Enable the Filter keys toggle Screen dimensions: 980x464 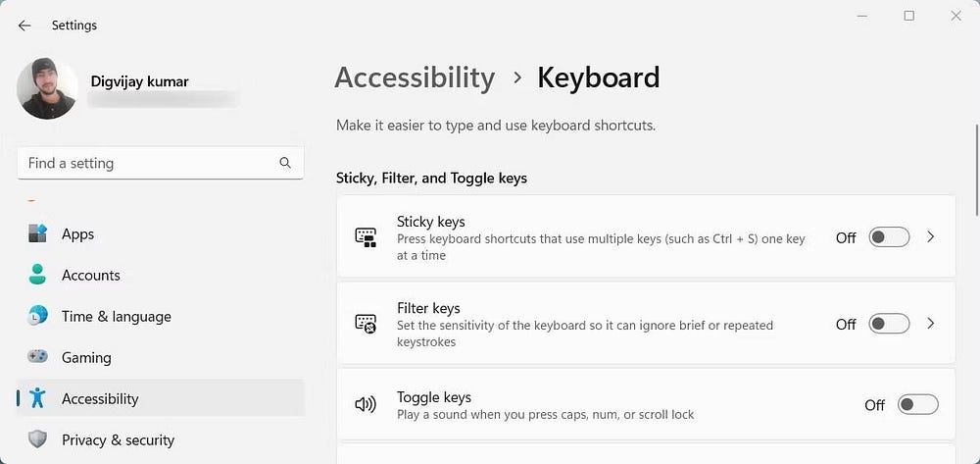889,324
